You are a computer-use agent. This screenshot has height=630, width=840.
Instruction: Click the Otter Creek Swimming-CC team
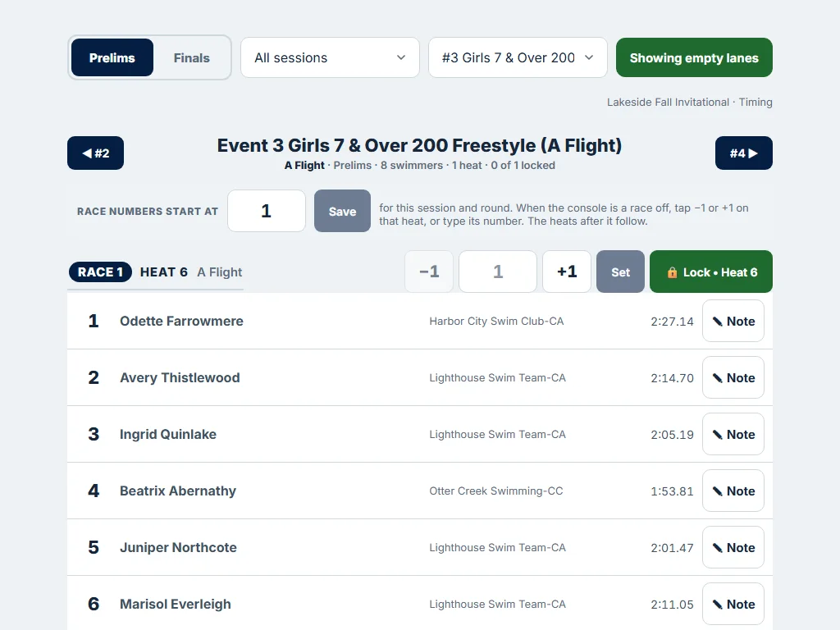[x=496, y=491]
